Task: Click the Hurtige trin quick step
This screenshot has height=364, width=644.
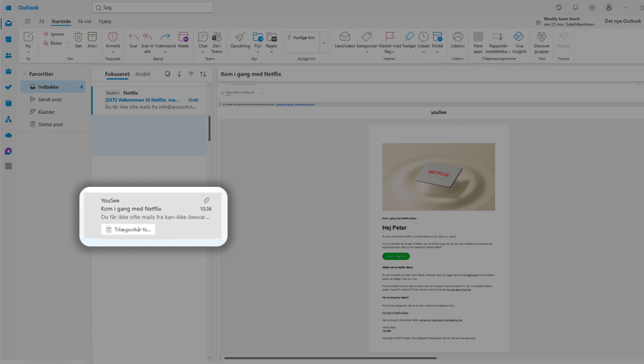Action: point(302,37)
